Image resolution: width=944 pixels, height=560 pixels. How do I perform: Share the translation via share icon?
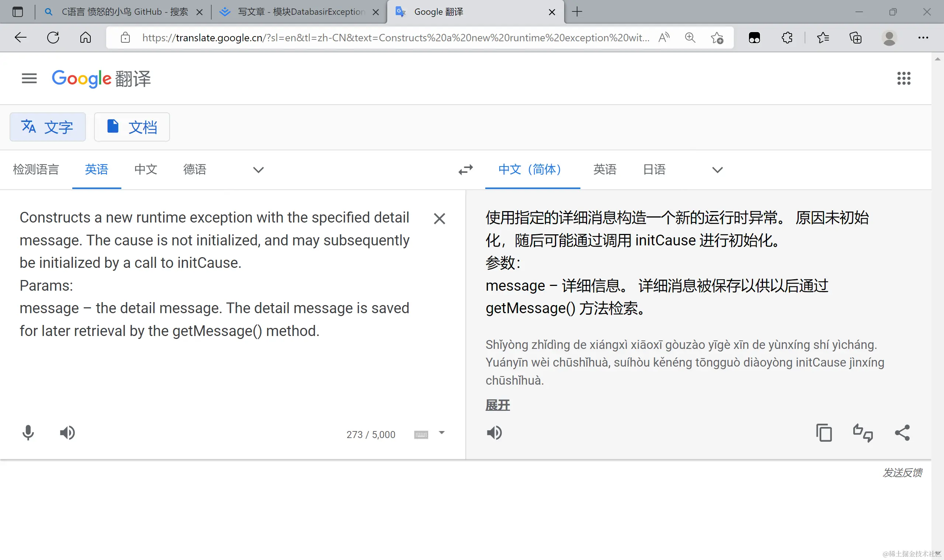pyautogui.click(x=902, y=433)
